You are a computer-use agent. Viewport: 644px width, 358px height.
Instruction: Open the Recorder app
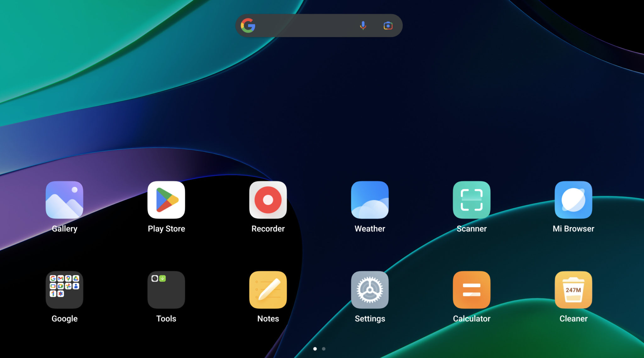tap(268, 200)
